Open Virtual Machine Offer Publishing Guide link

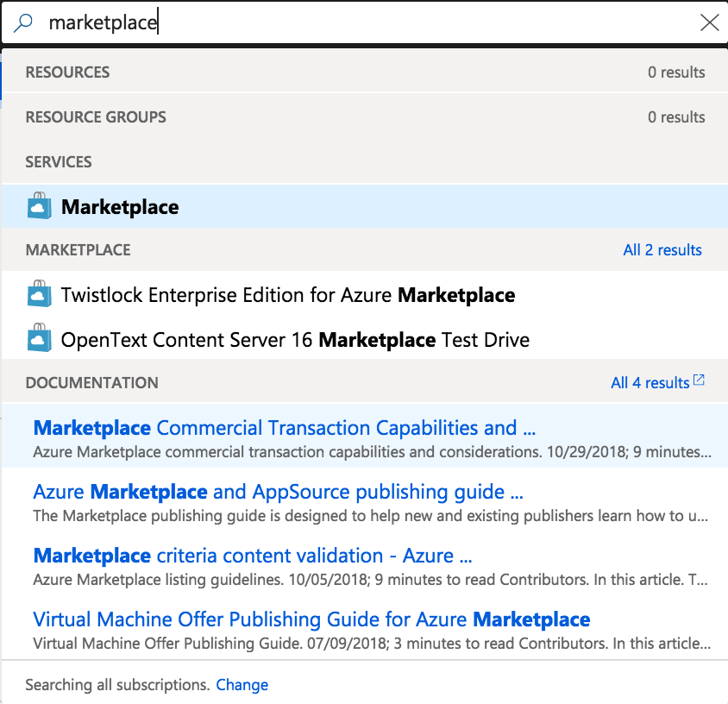[x=311, y=619]
